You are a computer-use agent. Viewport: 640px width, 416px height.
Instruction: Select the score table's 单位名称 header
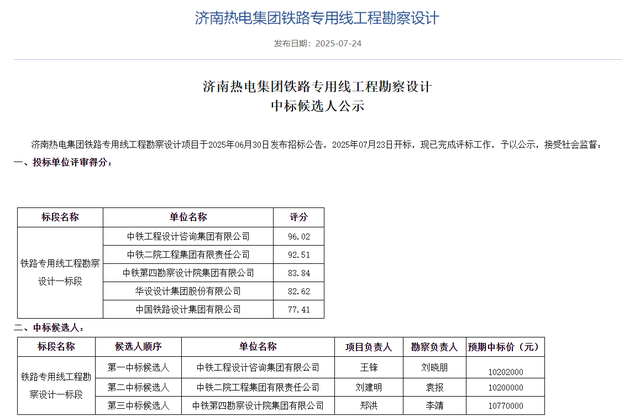point(188,217)
